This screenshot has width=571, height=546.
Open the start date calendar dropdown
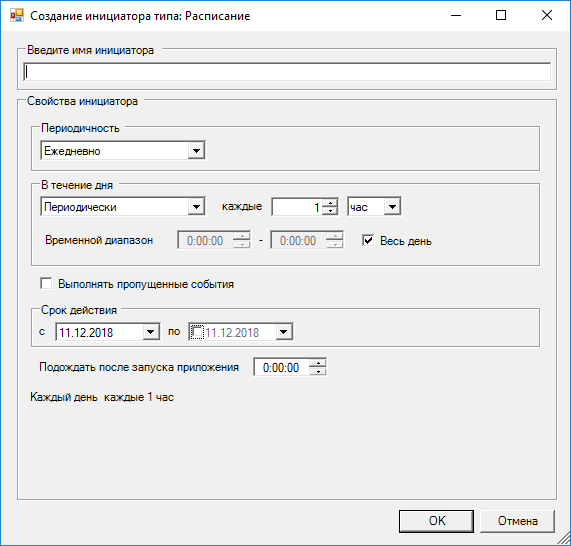pos(150,332)
